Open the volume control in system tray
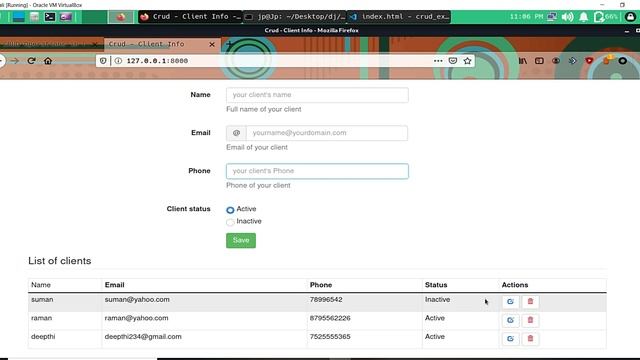Screen dimensions: 640x360 (x=567, y=17)
